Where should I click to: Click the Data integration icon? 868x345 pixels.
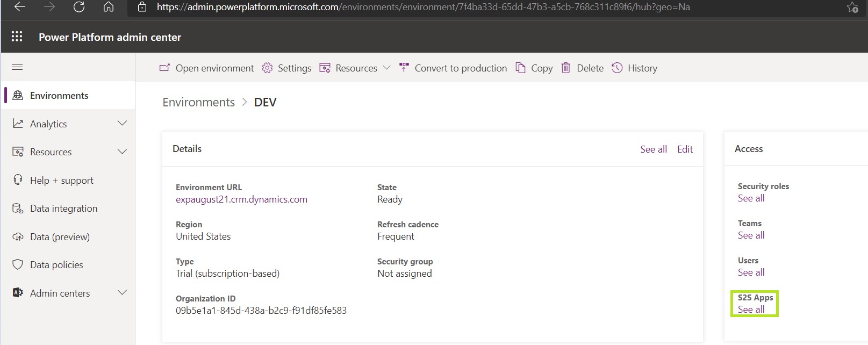pyautogui.click(x=18, y=209)
